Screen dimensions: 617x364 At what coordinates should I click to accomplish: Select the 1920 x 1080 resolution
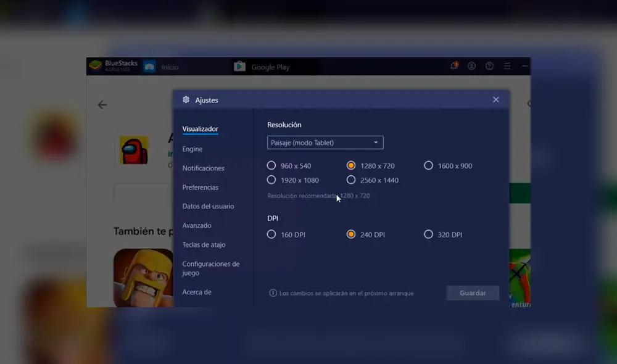coord(271,180)
